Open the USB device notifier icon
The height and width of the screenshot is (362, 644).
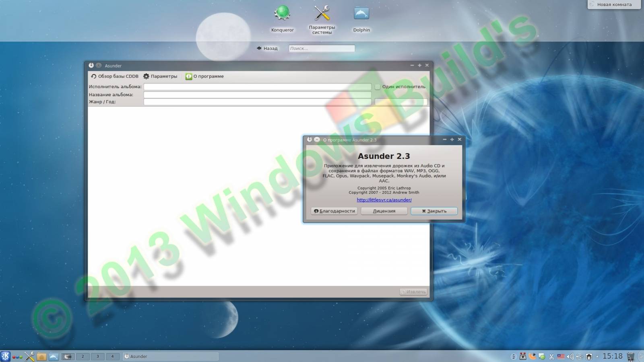pos(580,356)
